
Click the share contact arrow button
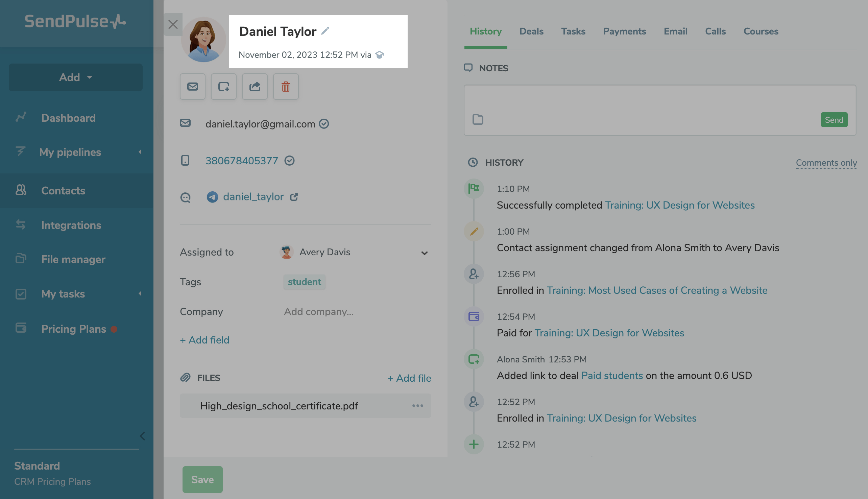(x=255, y=87)
